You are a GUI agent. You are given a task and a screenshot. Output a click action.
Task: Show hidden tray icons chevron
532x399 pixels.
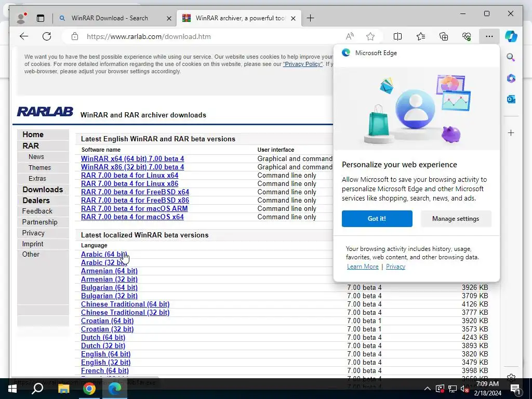click(427, 389)
